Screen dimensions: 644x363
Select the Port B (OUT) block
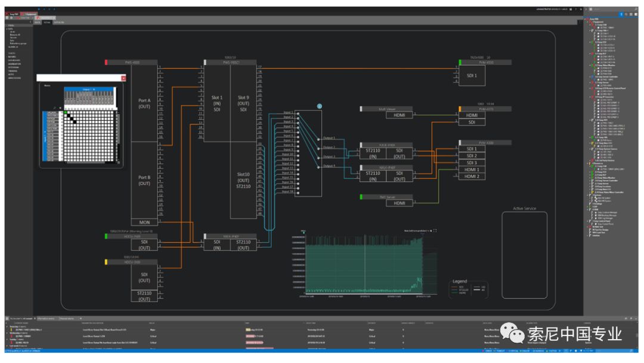pyautogui.click(x=144, y=180)
